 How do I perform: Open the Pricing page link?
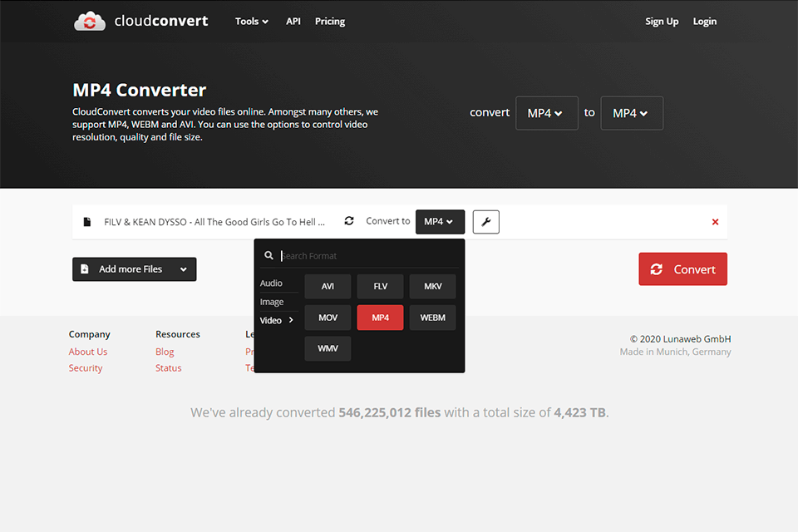pos(329,22)
